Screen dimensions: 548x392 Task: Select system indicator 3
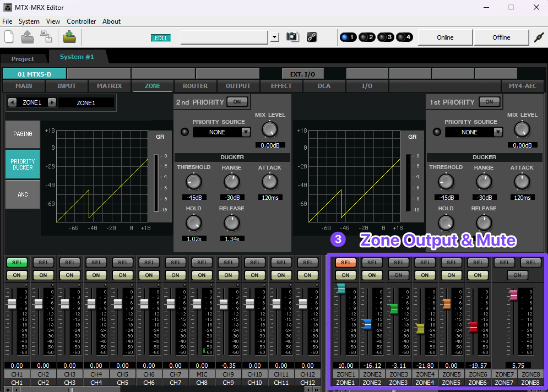tap(386, 37)
